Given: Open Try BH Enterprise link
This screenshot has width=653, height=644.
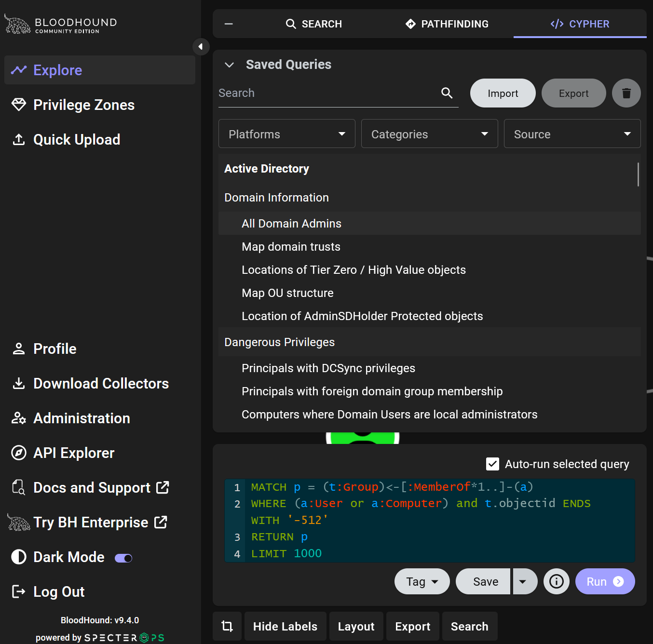Looking at the screenshot, I should point(100,522).
